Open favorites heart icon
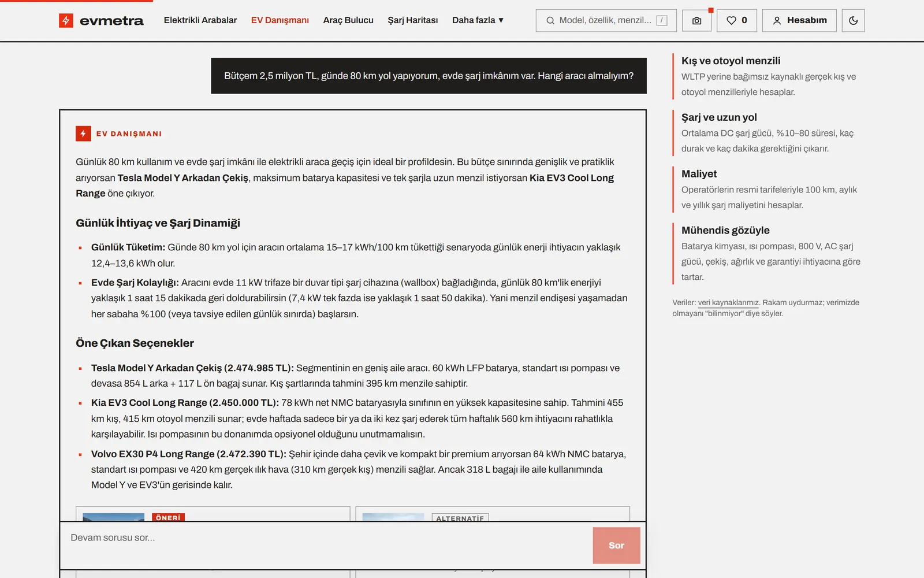 click(731, 21)
